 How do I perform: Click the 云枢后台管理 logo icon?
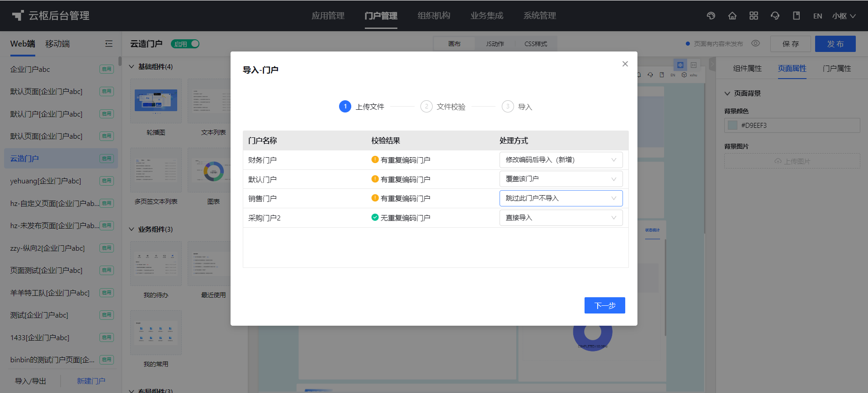click(18, 16)
